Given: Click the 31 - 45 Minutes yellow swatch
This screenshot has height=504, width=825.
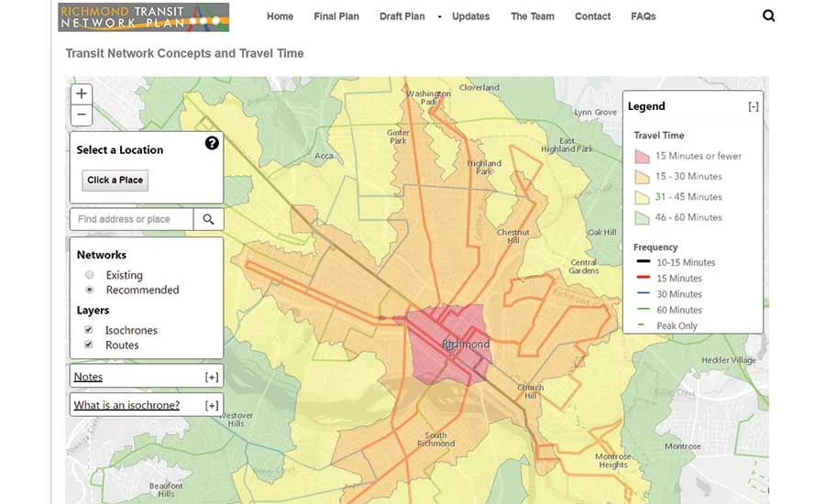Looking at the screenshot, I should click(642, 197).
